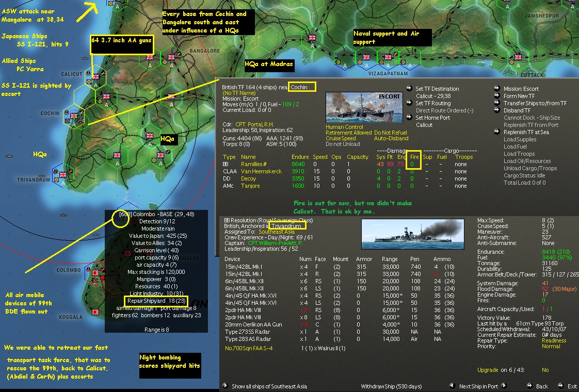Toggle the Retirement Allowed setting

click(x=348, y=133)
